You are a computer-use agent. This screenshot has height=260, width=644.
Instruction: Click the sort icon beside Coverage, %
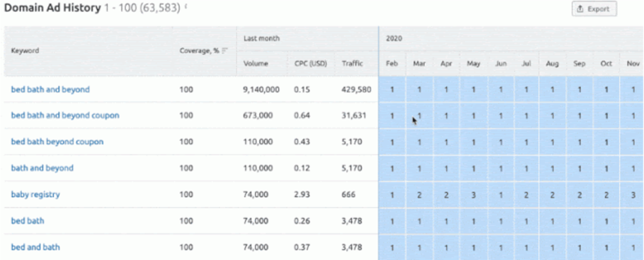coord(224,51)
